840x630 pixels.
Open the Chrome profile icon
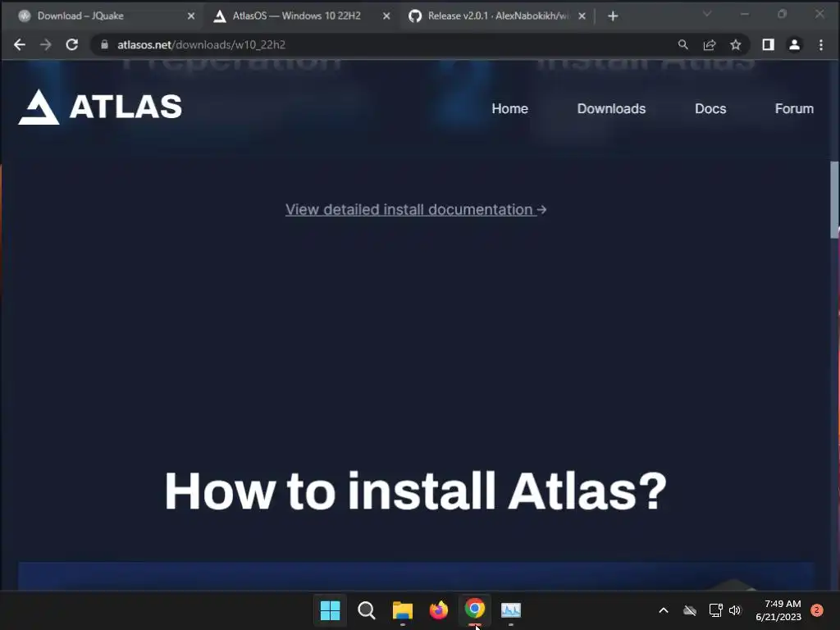[x=794, y=45]
